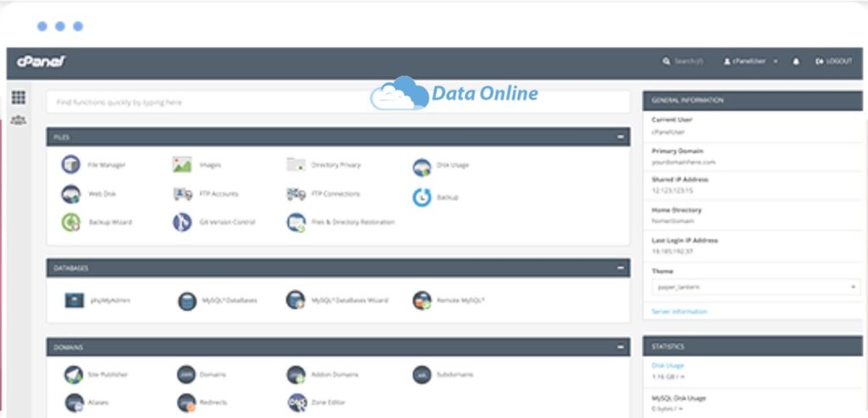Open the Domains icon
Screen dimensions: 868x418
[186, 375]
